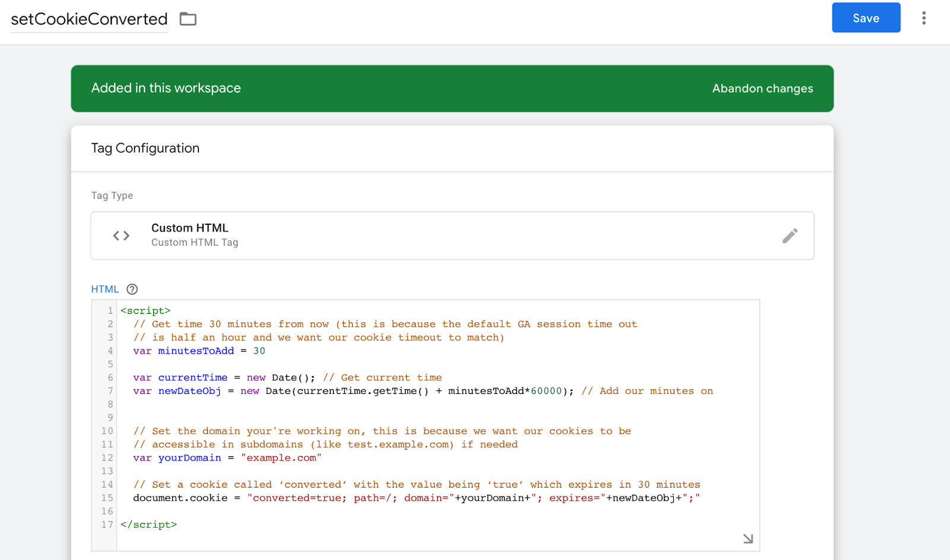This screenshot has height=560, width=950.
Task: Click the setCookieConverted tag name field
Action: (x=89, y=19)
